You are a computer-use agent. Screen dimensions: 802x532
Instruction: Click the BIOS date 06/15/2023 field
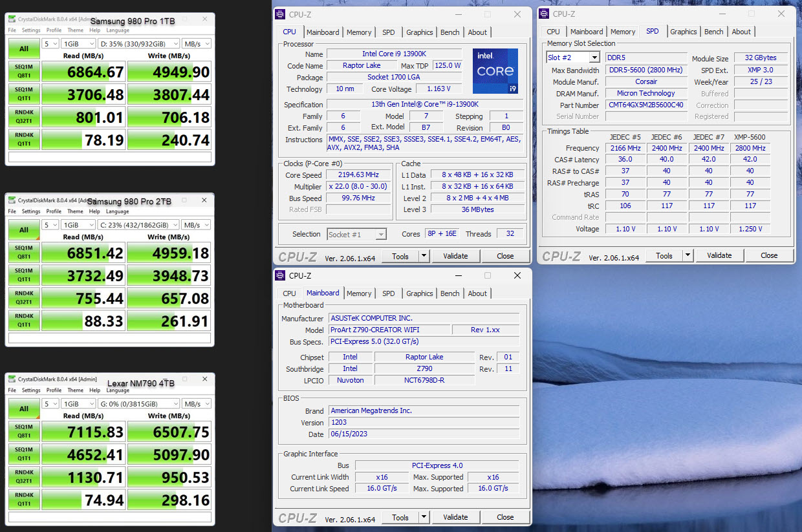pos(424,434)
